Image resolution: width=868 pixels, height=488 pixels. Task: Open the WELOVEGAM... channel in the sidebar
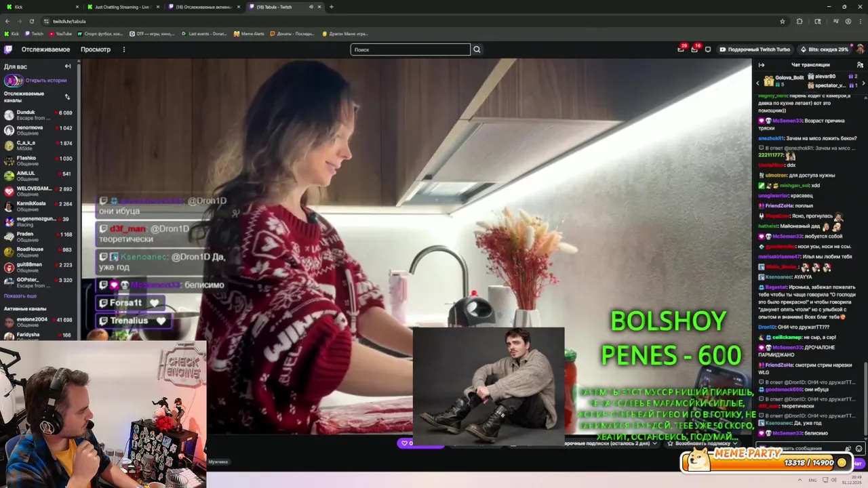[40, 191]
